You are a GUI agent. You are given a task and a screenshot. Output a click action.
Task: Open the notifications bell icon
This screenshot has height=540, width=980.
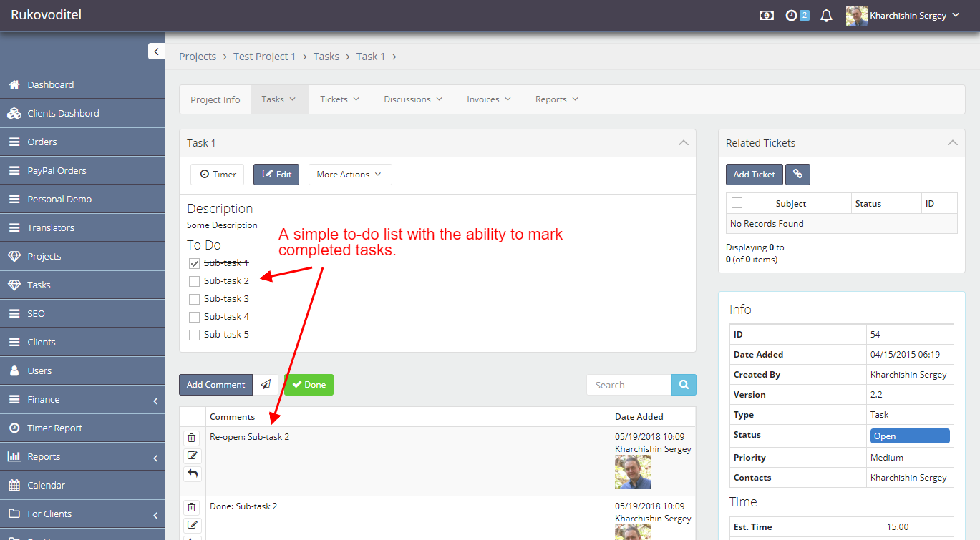tap(826, 16)
